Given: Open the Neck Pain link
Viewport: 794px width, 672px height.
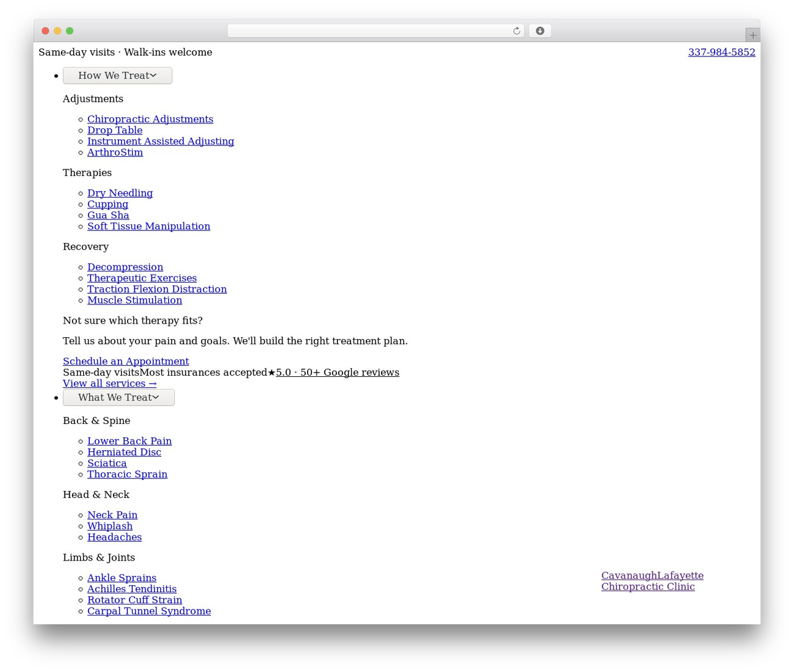Looking at the screenshot, I should [x=112, y=515].
